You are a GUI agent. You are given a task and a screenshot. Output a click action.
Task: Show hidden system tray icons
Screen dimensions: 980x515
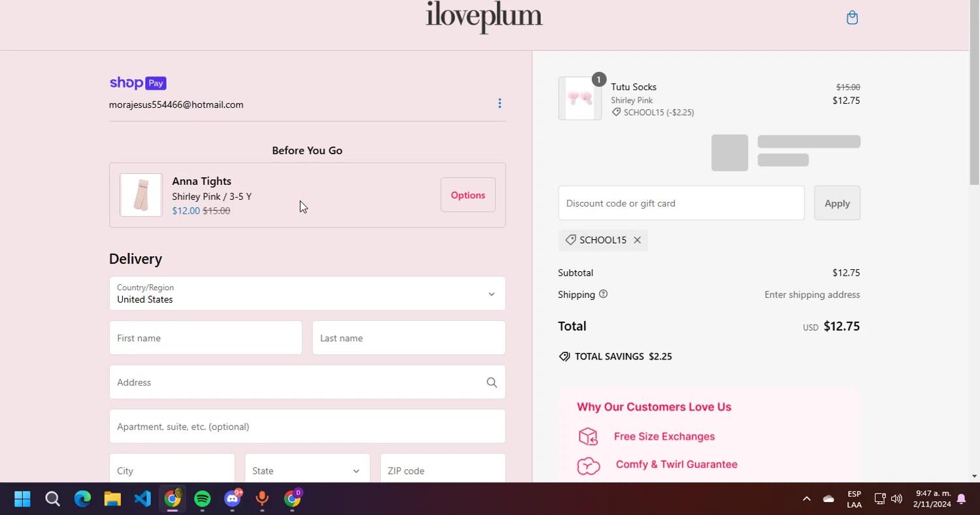coord(806,499)
